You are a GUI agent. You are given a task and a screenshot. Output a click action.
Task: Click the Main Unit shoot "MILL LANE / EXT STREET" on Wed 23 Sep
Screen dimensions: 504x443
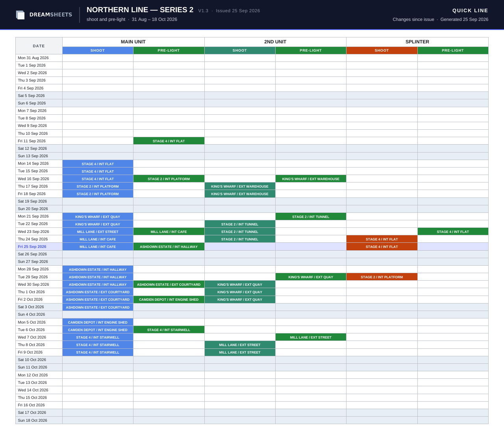pos(98,232)
